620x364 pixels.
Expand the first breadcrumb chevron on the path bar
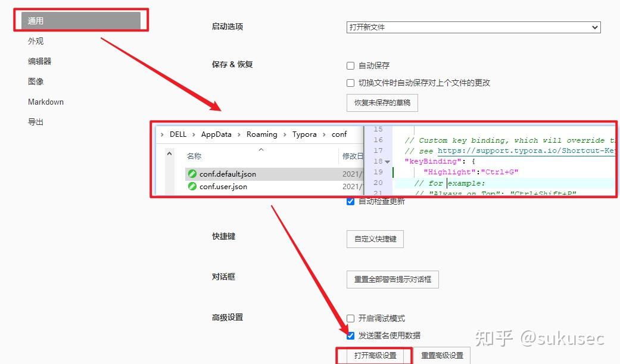click(x=161, y=134)
